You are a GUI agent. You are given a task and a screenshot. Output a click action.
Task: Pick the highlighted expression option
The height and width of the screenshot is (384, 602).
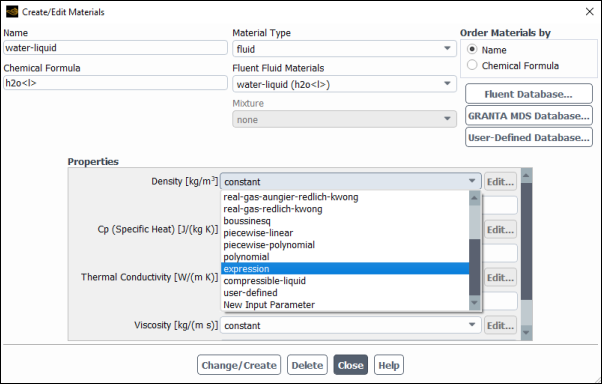(x=345, y=268)
